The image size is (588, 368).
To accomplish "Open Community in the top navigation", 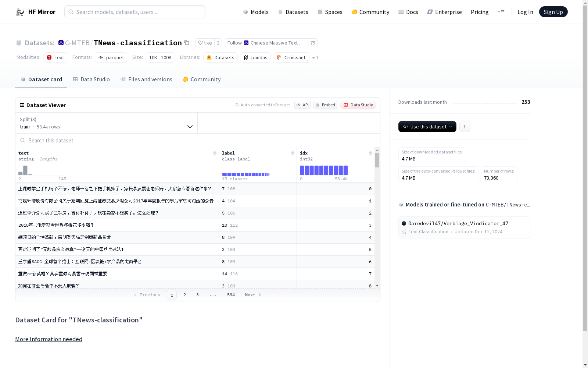I will pyautogui.click(x=370, y=12).
